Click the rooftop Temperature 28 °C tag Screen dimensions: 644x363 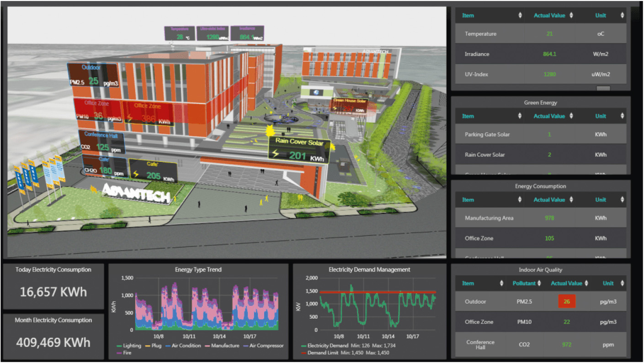(x=180, y=34)
